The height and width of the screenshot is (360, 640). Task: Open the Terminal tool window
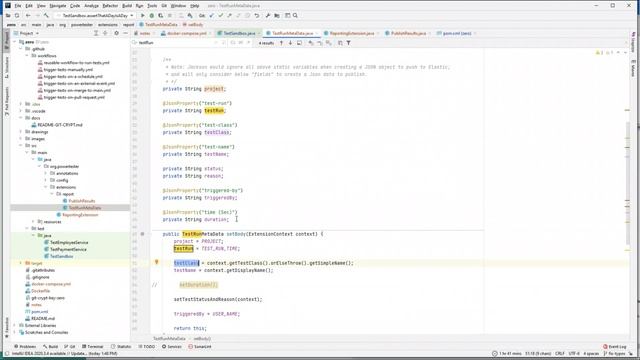pos(93,347)
